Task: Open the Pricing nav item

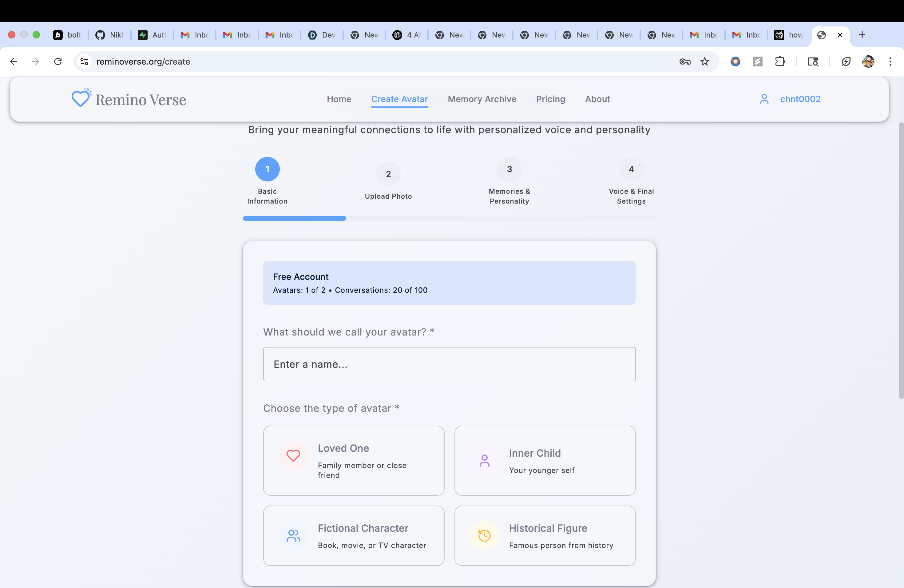Action: coord(550,99)
